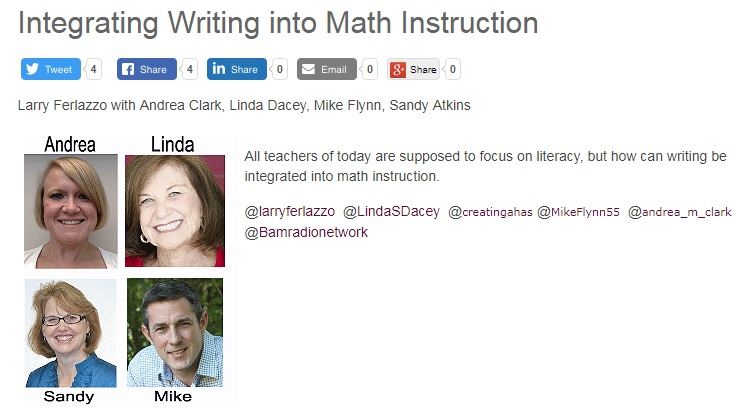Viewport: 749px width, 413px height.
Task: Select Andrea's portrait photo
Action: tap(71, 211)
